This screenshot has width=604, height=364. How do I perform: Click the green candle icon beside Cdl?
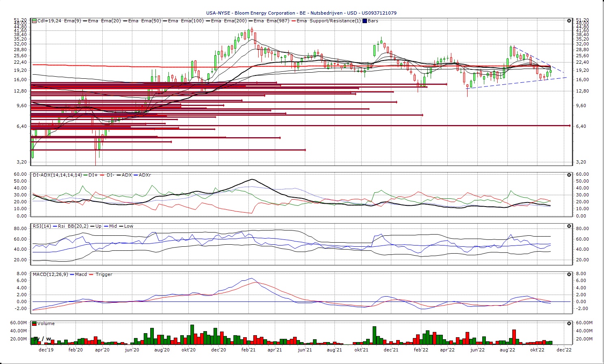tap(35, 21)
